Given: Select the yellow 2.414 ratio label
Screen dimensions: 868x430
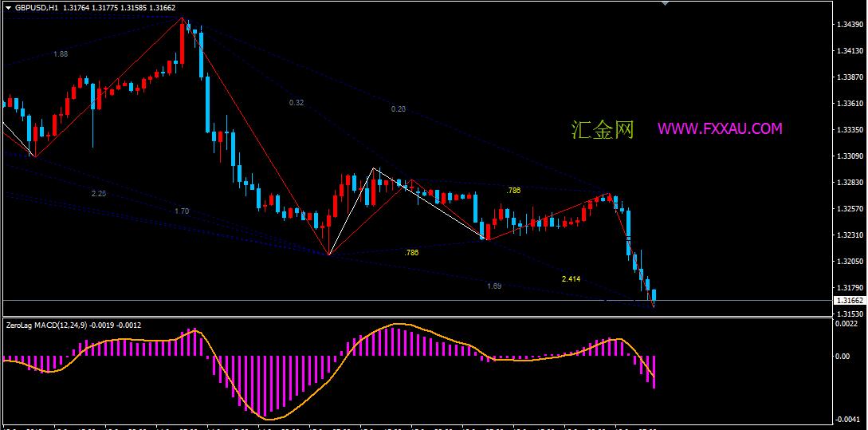Looking at the screenshot, I should pos(571,279).
